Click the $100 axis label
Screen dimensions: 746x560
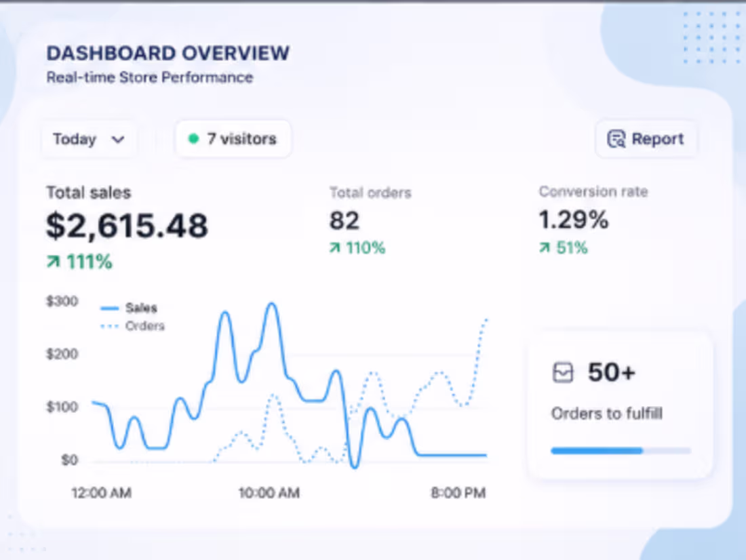pos(62,407)
